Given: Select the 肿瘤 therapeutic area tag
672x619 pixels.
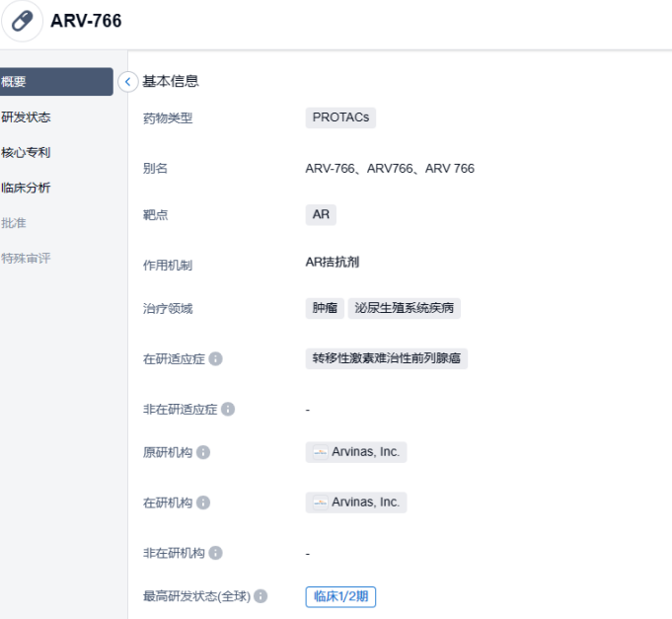Looking at the screenshot, I should click(325, 308).
